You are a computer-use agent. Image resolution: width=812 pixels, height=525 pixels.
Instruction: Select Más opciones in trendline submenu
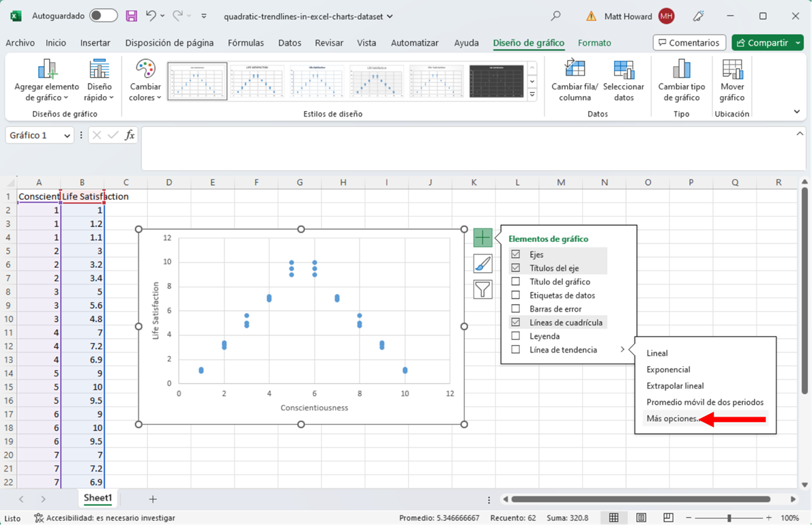(673, 419)
